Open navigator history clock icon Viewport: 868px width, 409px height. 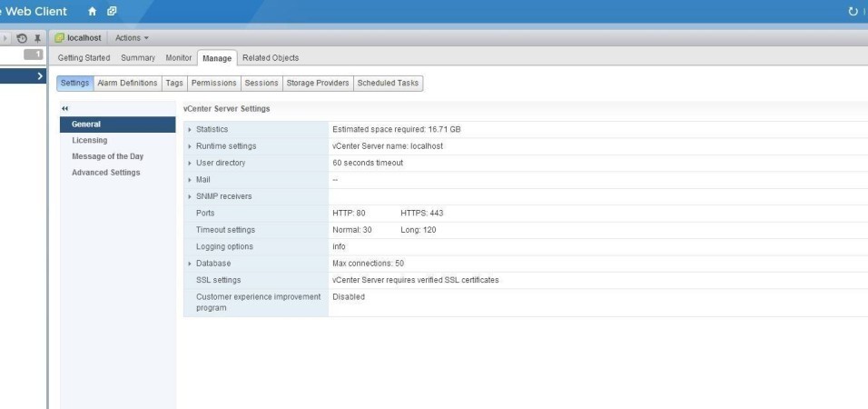coord(22,38)
